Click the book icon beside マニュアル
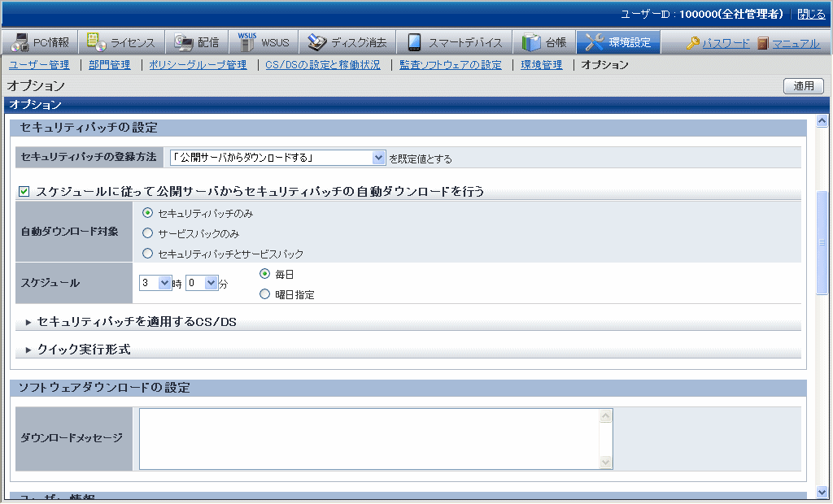Image resolution: width=833 pixels, height=504 pixels. pyautogui.click(x=763, y=43)
